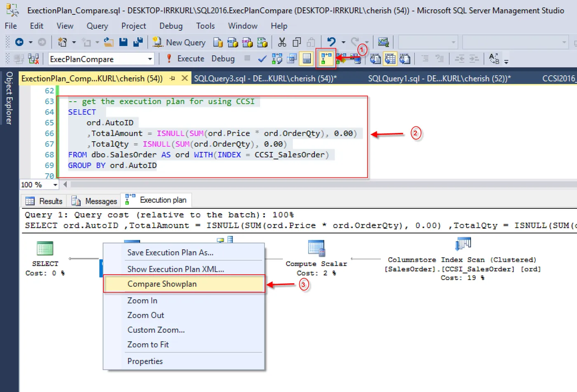The height and width of the screenshot is (392, 577).
Task: Toggle Include Actual Execution Plan
Action: click(x=326, y=59)
